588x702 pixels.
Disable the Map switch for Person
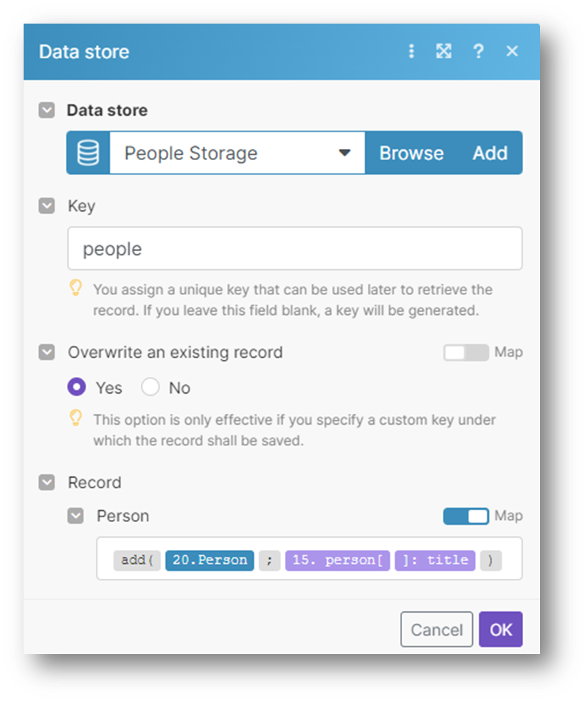click(466, 516)
